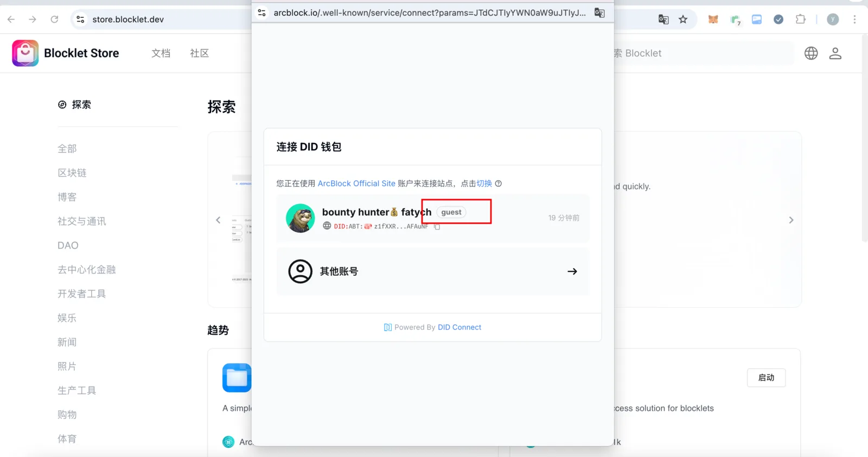Select the 全部 category
Image resolution: width=868 pixels, height=457 pixels.
(x=67, y=149)
